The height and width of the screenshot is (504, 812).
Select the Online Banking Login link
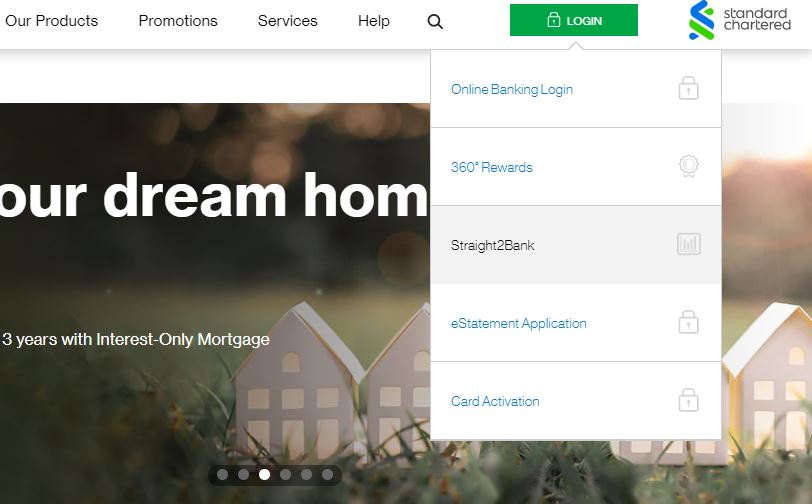pos(512,89)
